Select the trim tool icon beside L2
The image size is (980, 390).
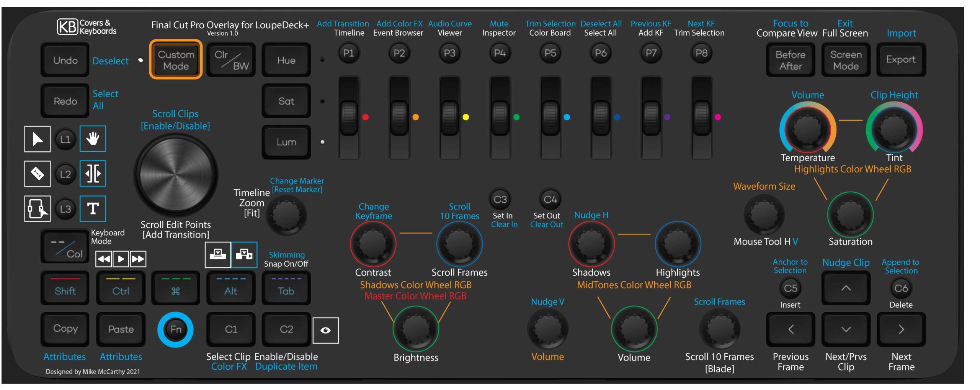click(93, 174)
